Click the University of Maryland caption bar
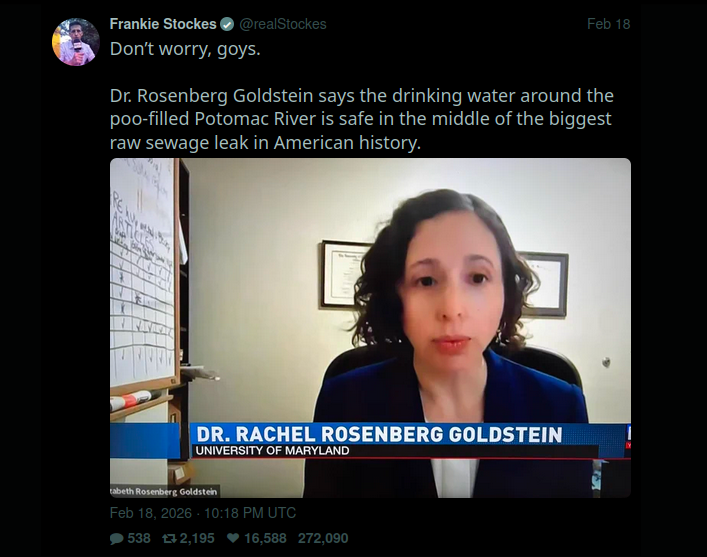 point(272,451)
